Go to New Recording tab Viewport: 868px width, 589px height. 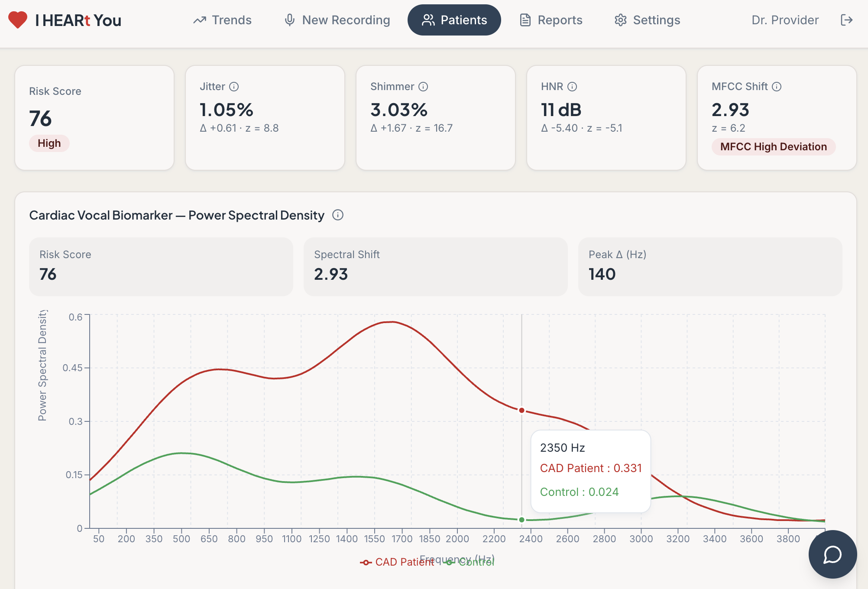click(337, 20)
